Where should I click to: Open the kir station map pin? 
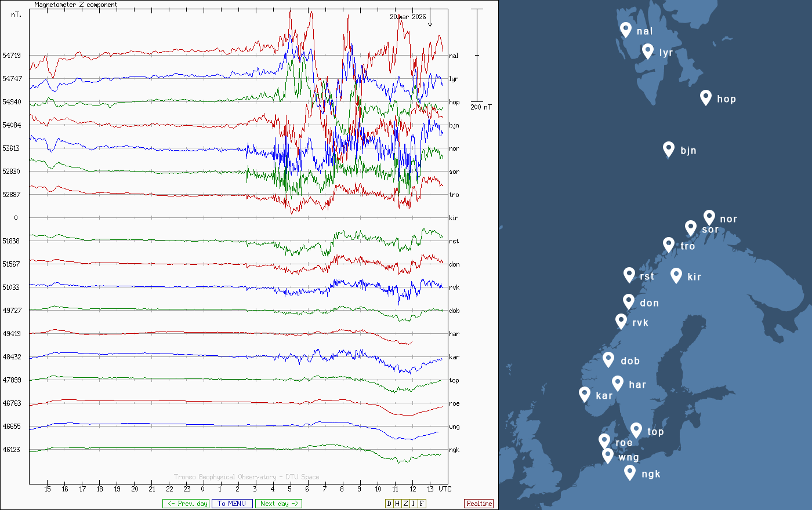click(x=676, y=275)
